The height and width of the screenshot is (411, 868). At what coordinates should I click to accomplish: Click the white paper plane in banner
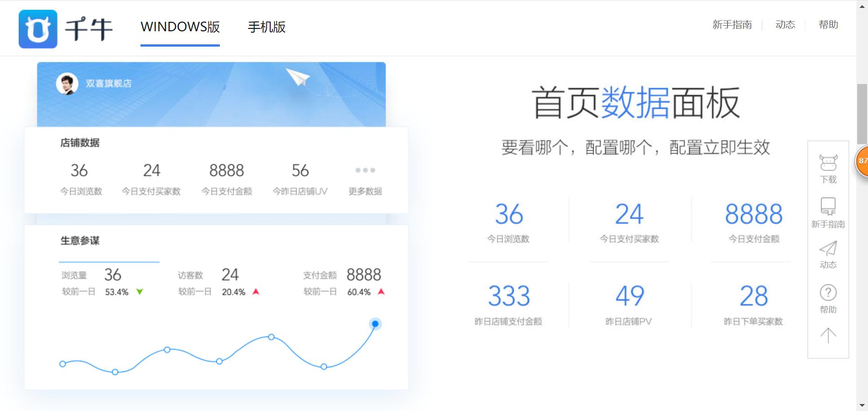point(298,77)
